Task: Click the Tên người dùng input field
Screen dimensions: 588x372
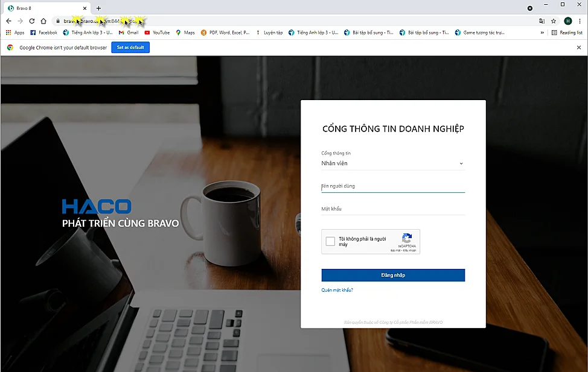Action: [x=393, y=186]
